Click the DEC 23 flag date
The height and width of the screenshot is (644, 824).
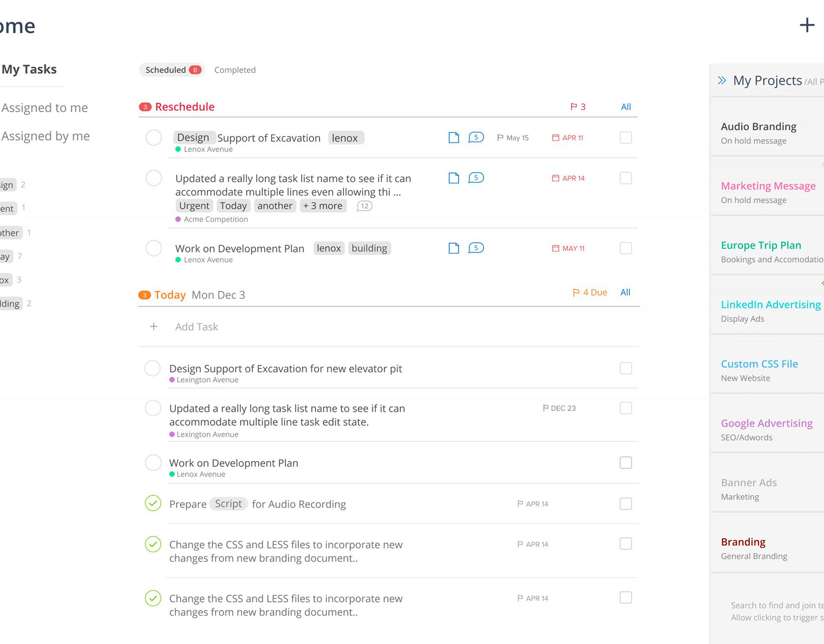(559, 408)
